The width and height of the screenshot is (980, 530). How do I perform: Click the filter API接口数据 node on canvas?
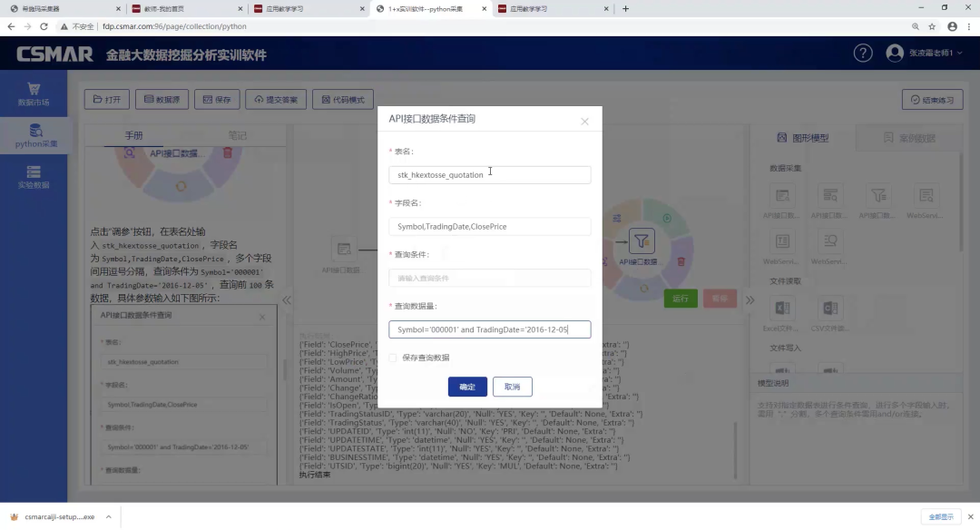pyautogui.click(x=641, y=241)
